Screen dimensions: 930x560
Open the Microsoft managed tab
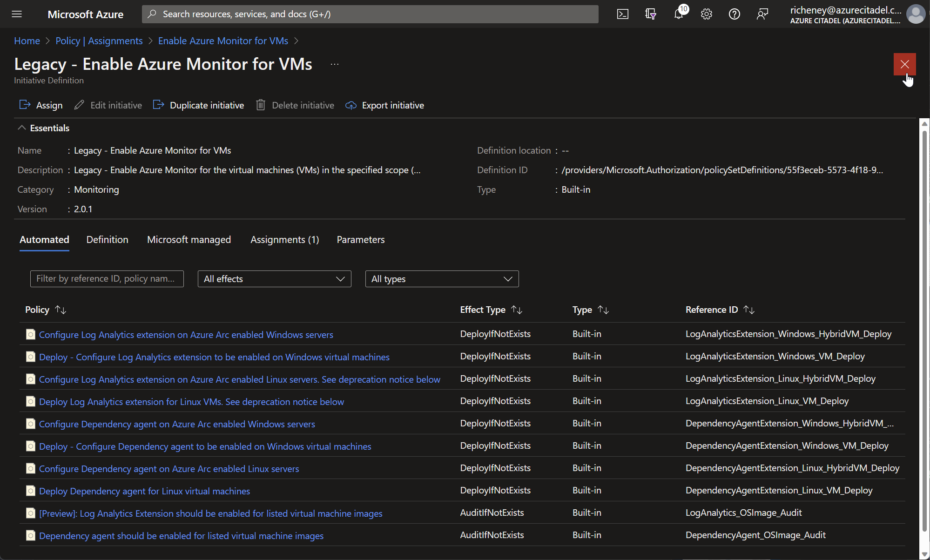189,240
